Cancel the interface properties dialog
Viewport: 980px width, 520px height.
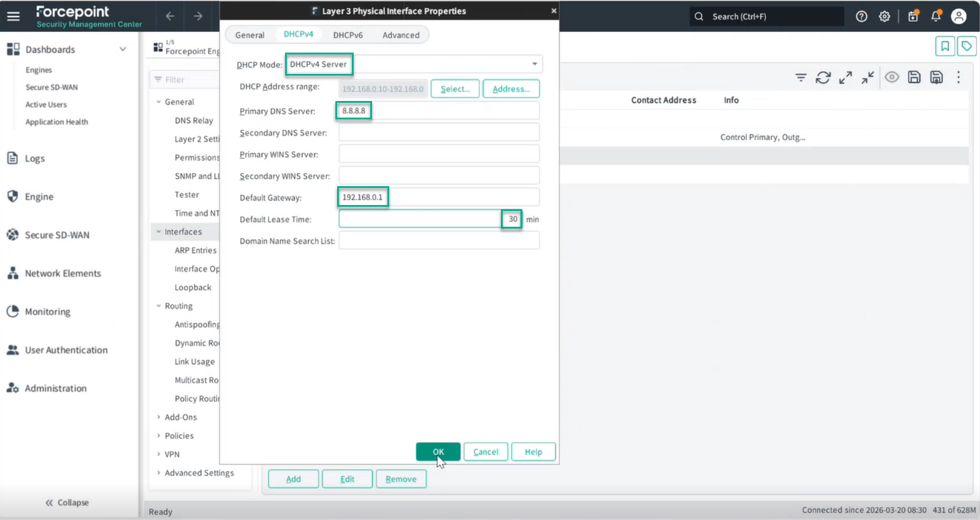click(486, 451)
